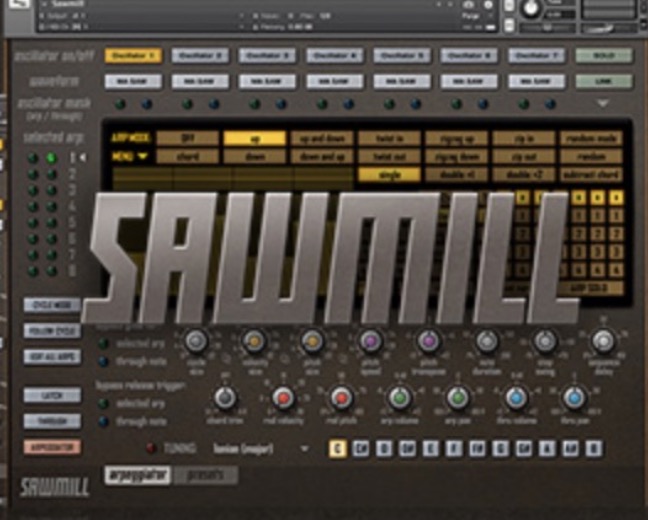Select the G note key button
This screenshot has width=648, height=520.
click(501, 448)
